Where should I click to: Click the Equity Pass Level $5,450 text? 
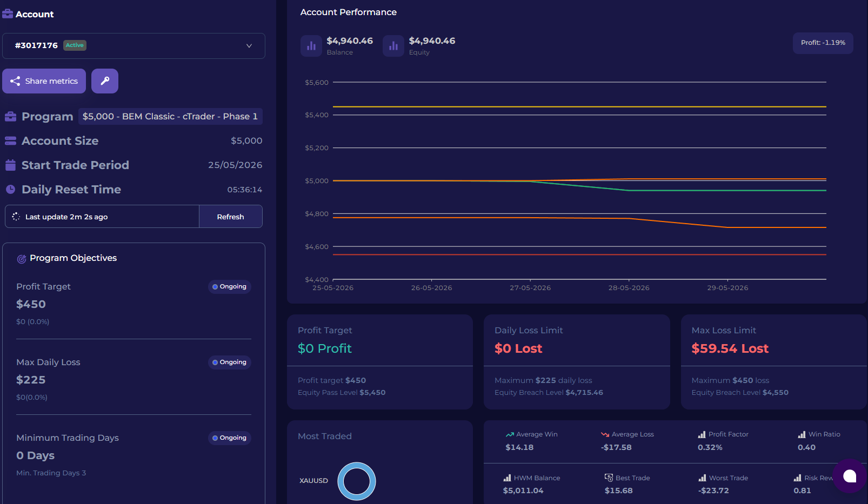pyautogui.click(x=342, y=393)
